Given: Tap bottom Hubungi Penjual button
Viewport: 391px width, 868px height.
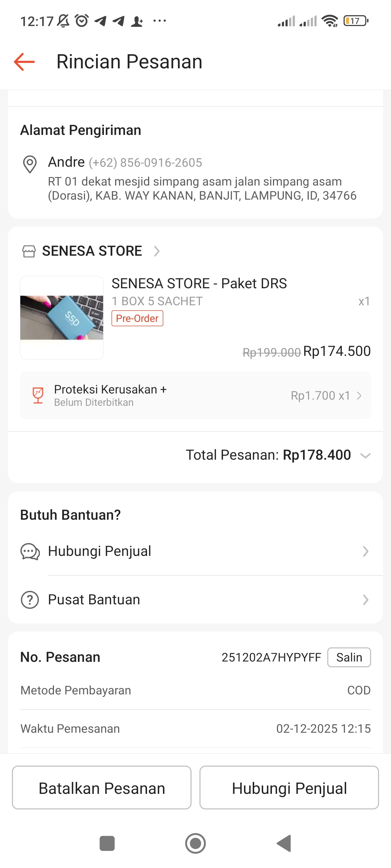Looking at the screenshot, I should pos(289,788).
